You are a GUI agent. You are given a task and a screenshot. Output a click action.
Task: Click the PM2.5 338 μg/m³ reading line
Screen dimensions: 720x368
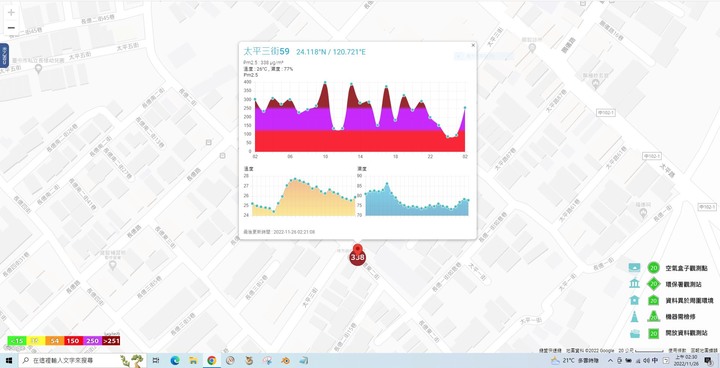264,62
